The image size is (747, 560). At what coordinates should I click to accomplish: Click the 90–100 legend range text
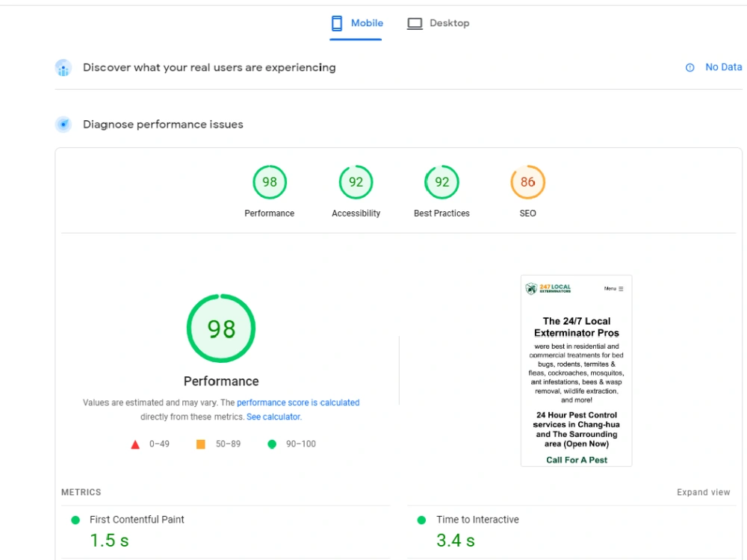click(300, 444)
